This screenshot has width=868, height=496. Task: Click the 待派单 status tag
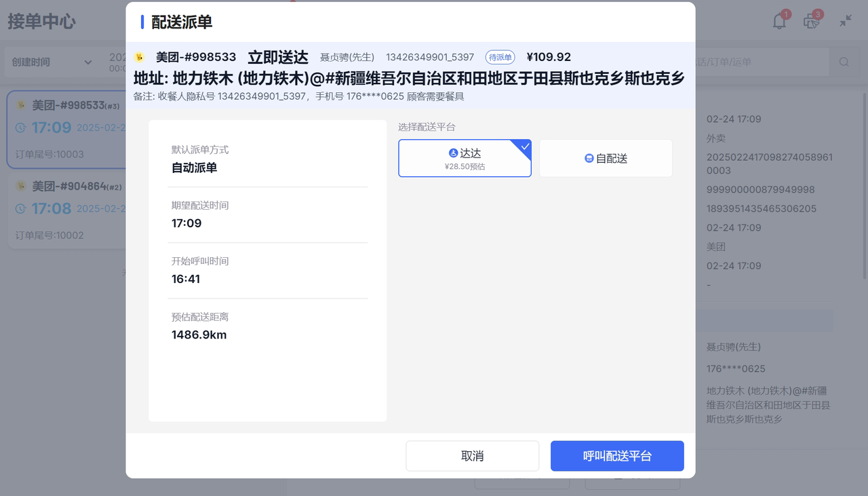[500, 58]
